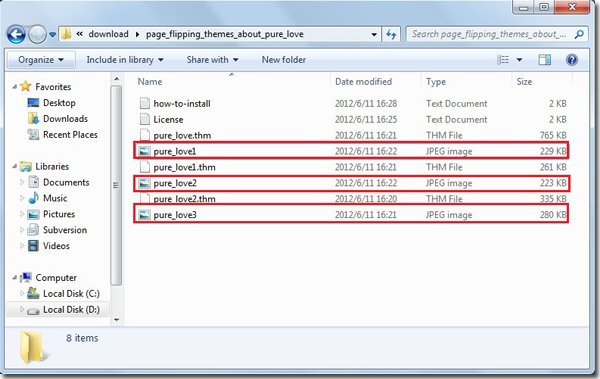Collapse the Libraries group
Image resolution: width=600 pixels, height=379 pixels.
(15, 167)
